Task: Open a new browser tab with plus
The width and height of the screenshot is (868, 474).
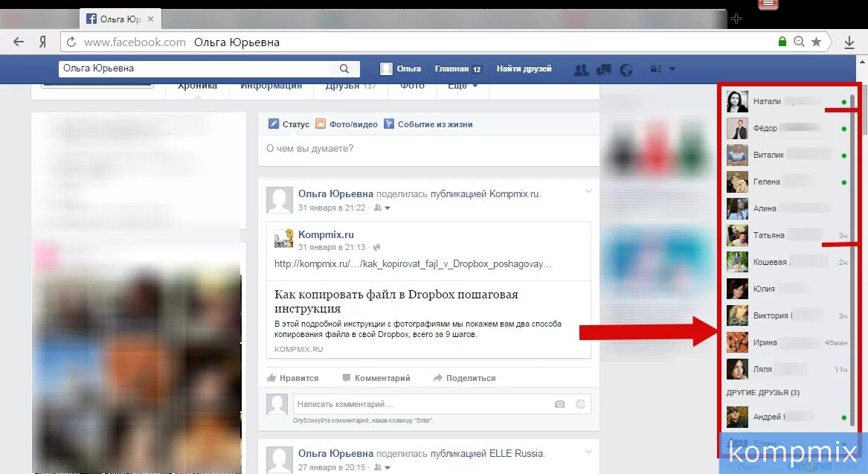Action: pos(736,19)
